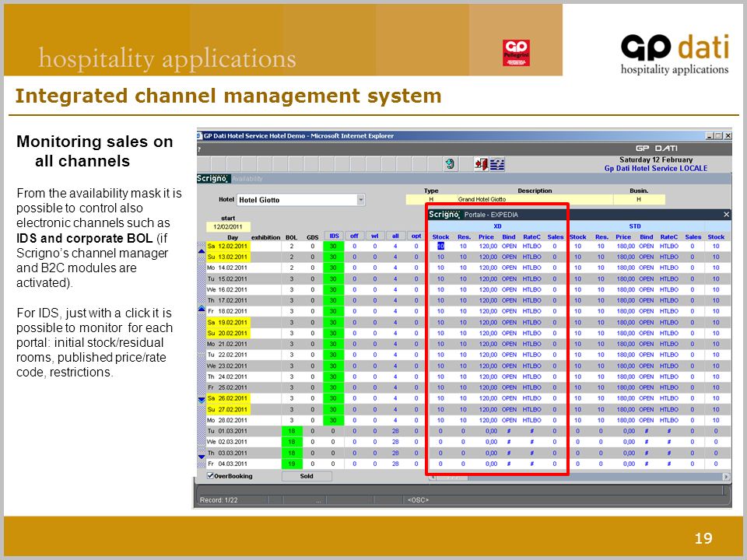
Task: Select the Mo 21.02.2011 day row
Action: point(228,344)
